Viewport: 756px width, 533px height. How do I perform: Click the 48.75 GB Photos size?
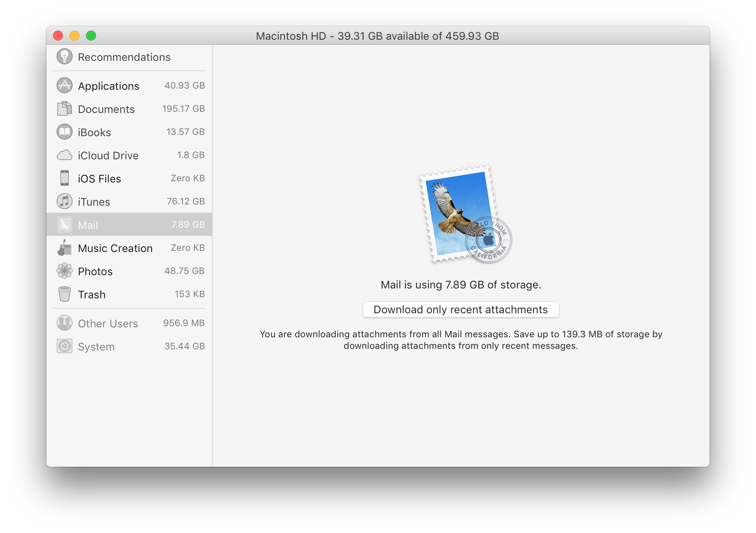(185, 271)
